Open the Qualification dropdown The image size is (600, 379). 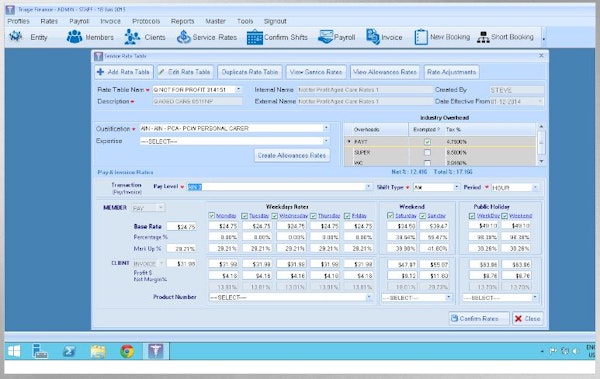[x=326, y=128]
